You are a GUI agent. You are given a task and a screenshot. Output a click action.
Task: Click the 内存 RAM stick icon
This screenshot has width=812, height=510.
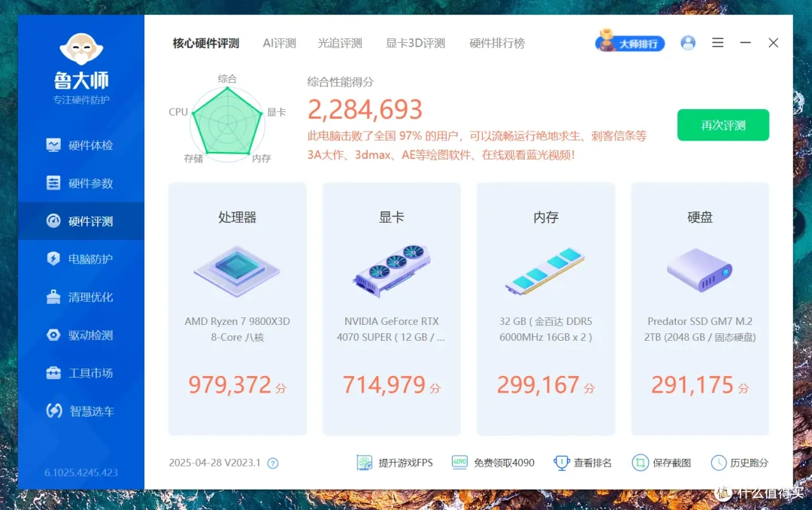point(545,272)
